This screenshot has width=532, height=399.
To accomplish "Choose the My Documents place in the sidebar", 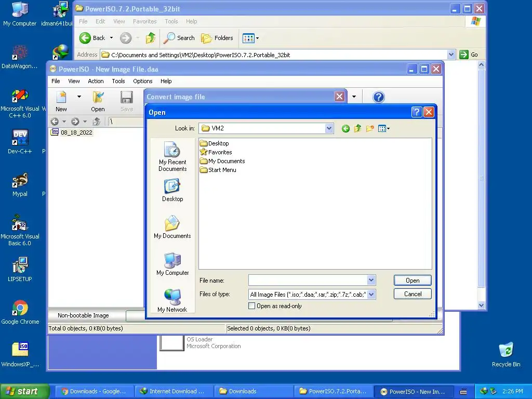I will click(x=172, y=227).
